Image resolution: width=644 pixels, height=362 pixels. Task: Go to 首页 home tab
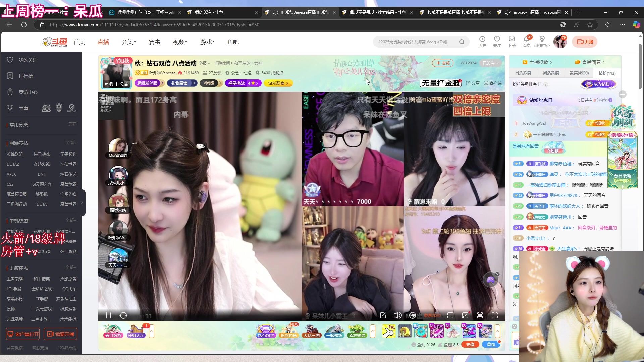79,42
